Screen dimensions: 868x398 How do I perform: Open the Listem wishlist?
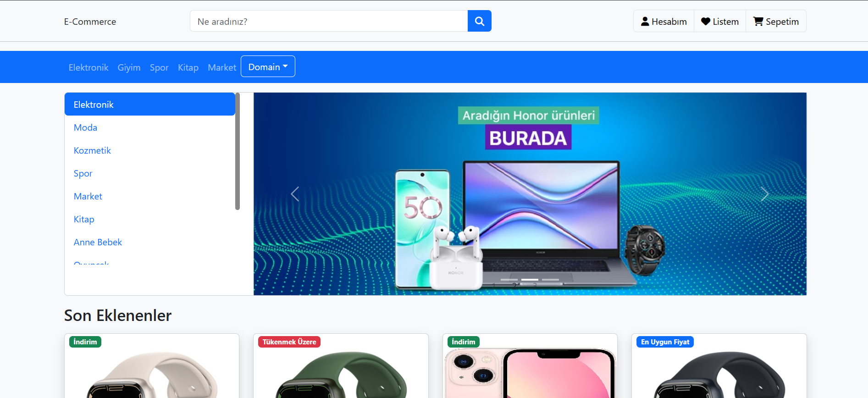720,21
